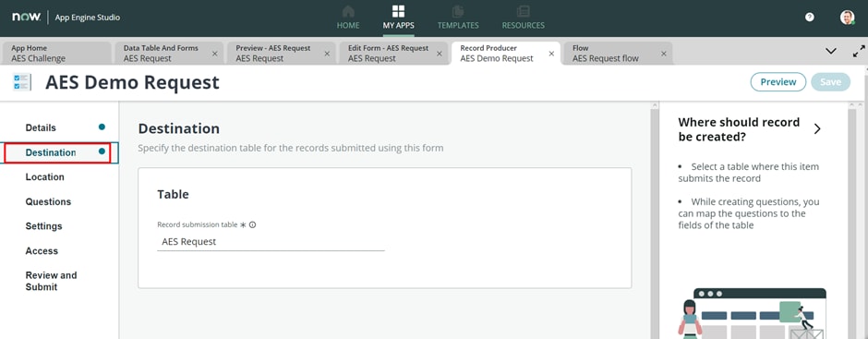Image resolution: width=868 pixels, height=339 pixels.
Task: Click the Record submission table field
Action: click(x=271, y=242)
